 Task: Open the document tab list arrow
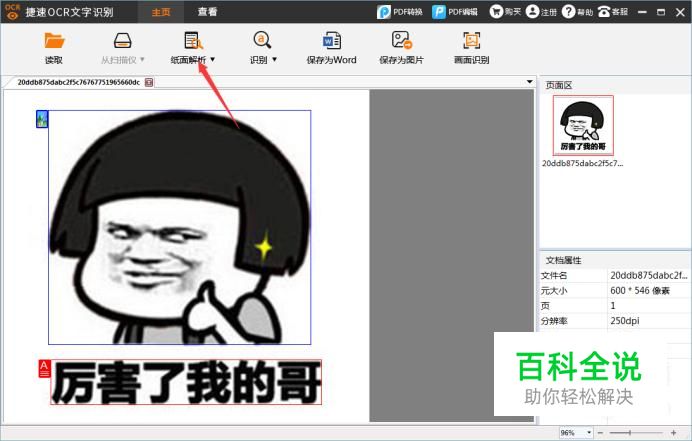(x=529, y=82)
